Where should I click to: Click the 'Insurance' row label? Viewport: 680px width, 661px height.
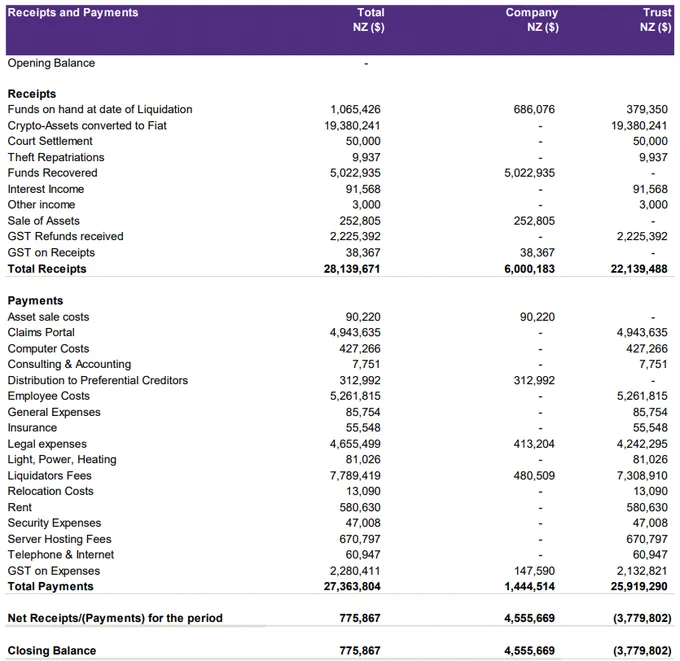[x=32, y=428]
